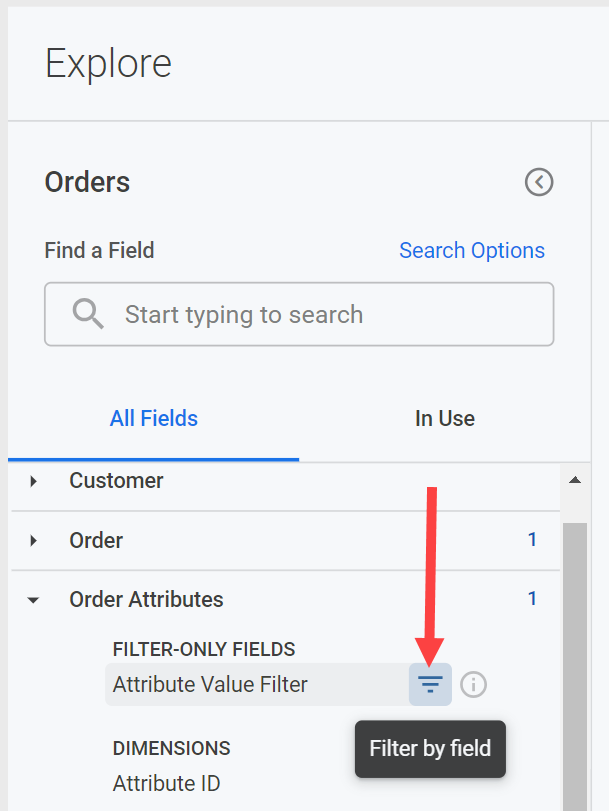Screen dimensions: 609x811
Task: Select the Attribute ID dimension
Action: 166,783
